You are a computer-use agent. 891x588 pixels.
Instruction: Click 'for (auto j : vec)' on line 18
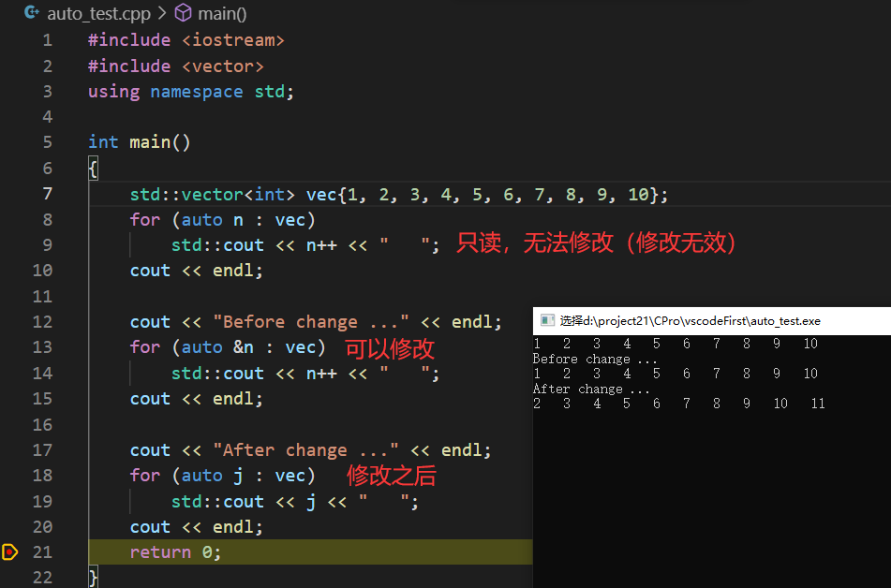[x=222, y=476]
